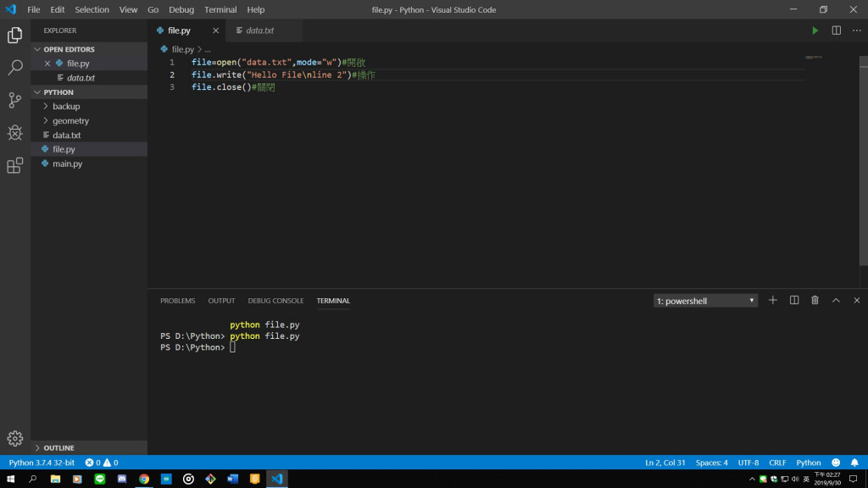Close file.py in Open Editors list
Screen dimensions: 868x488
click(x=47, y=63)
